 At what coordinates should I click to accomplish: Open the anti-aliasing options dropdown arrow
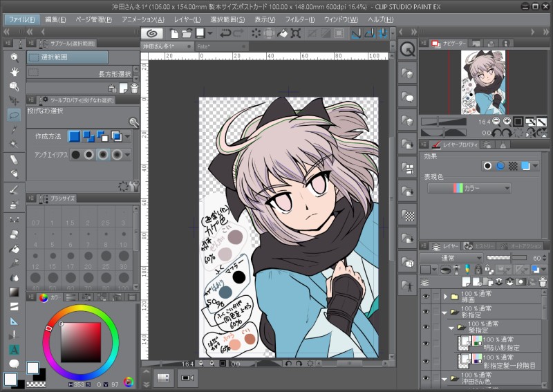pos(127,155)
